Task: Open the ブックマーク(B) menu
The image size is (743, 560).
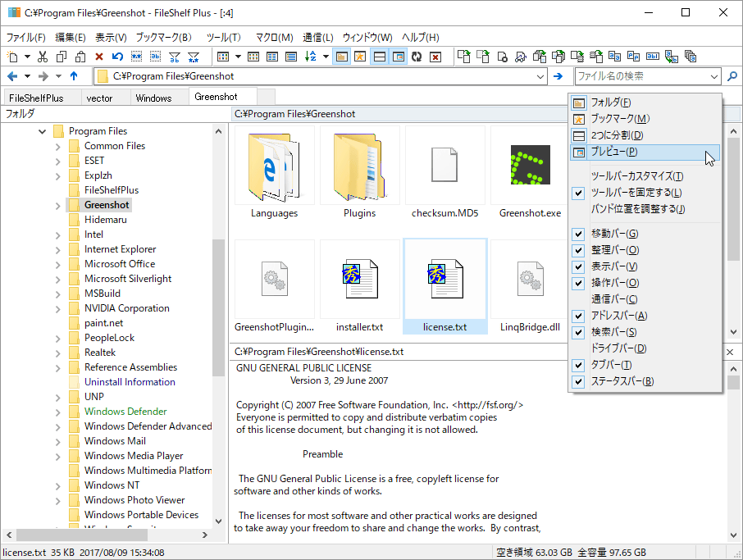Action: pos(164,38)
